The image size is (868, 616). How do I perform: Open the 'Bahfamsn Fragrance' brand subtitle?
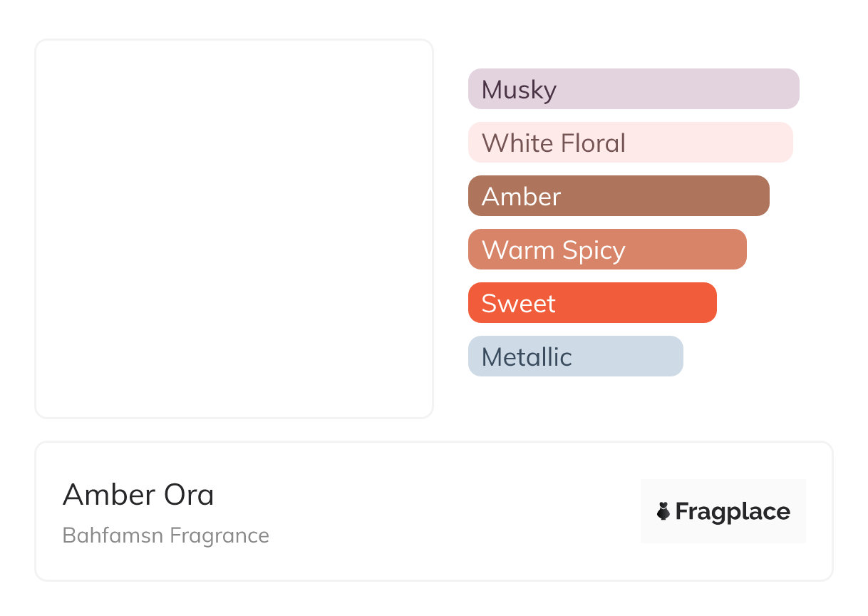165,535
